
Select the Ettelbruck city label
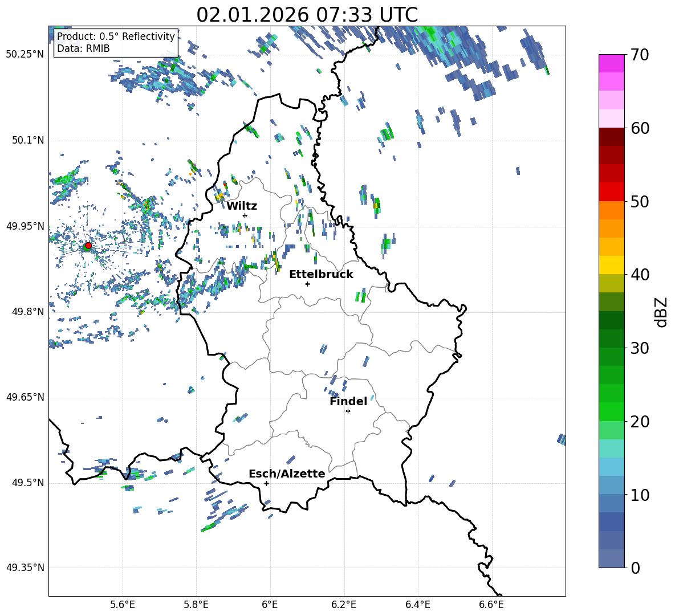321,275
